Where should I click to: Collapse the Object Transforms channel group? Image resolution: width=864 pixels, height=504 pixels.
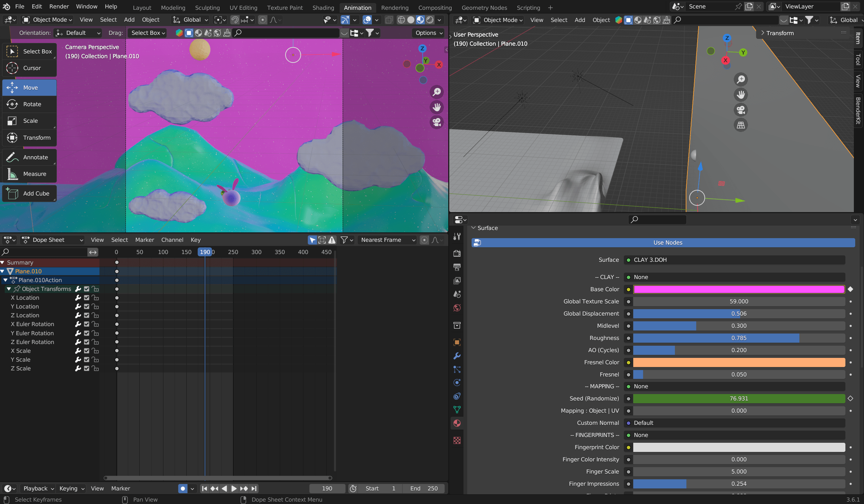click(x=9, y=289)
